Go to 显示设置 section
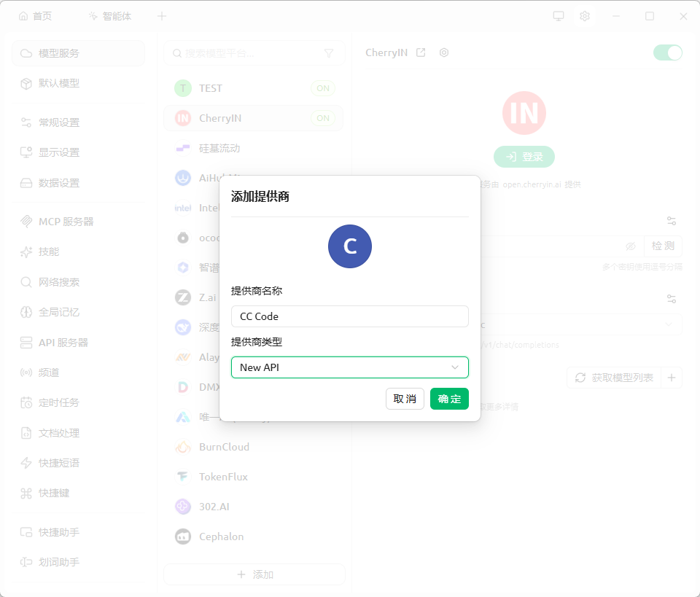The height and width of the screenshot is (597, 700). (x=78, y=152)
